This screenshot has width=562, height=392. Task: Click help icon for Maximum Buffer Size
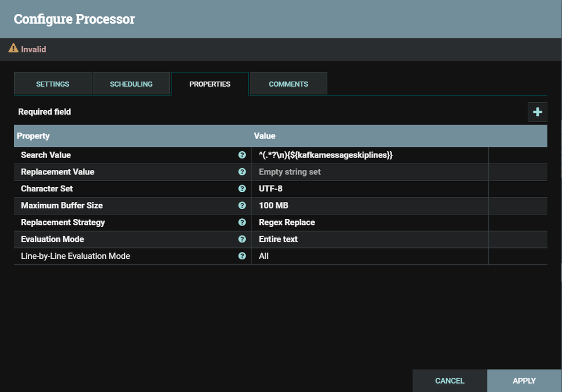pos(242,205)
